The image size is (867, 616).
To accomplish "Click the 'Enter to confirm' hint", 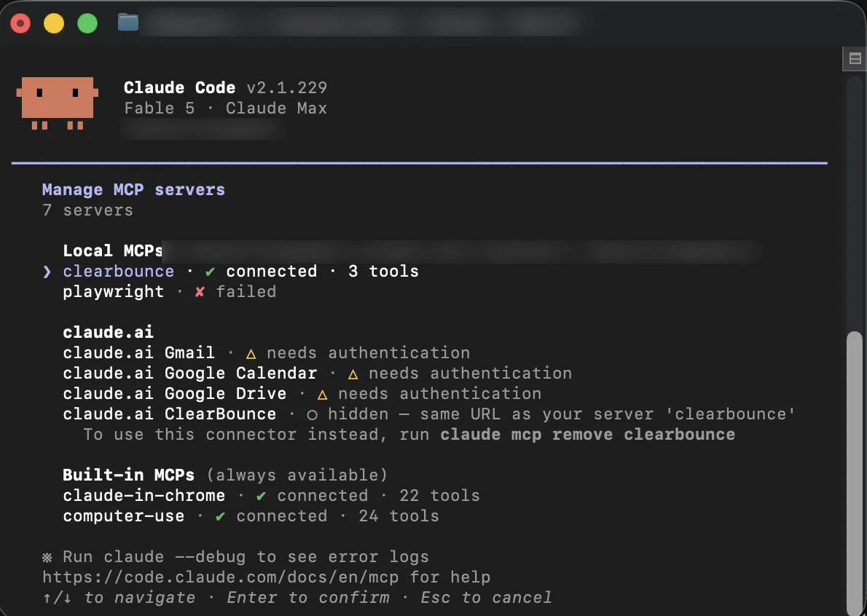I will pyautogui.click(x=307, y=598).
